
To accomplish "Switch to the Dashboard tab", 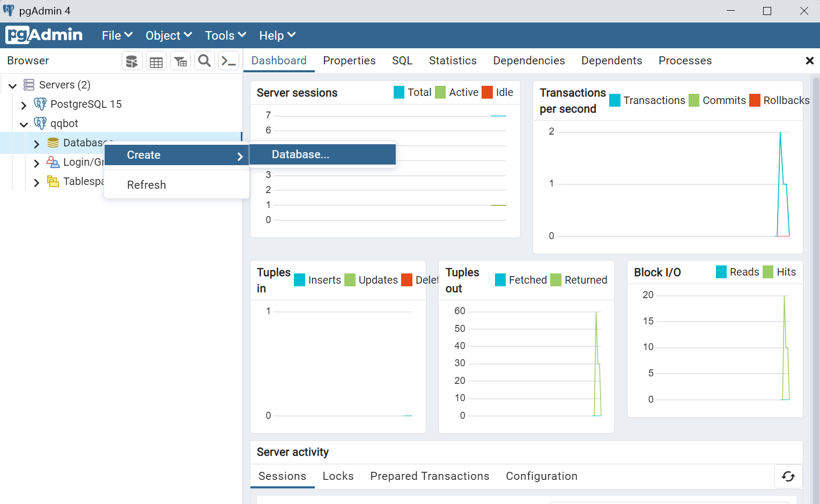I will tap(279, 61).
